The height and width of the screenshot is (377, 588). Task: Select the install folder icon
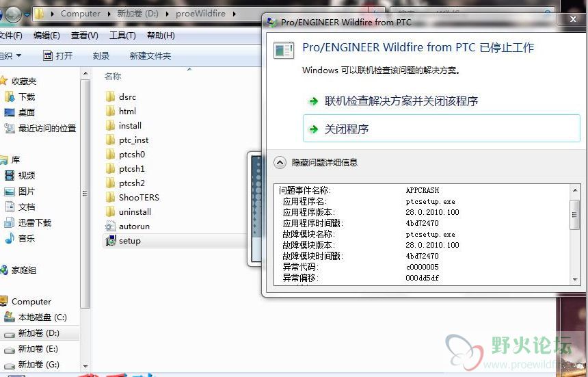110,125
